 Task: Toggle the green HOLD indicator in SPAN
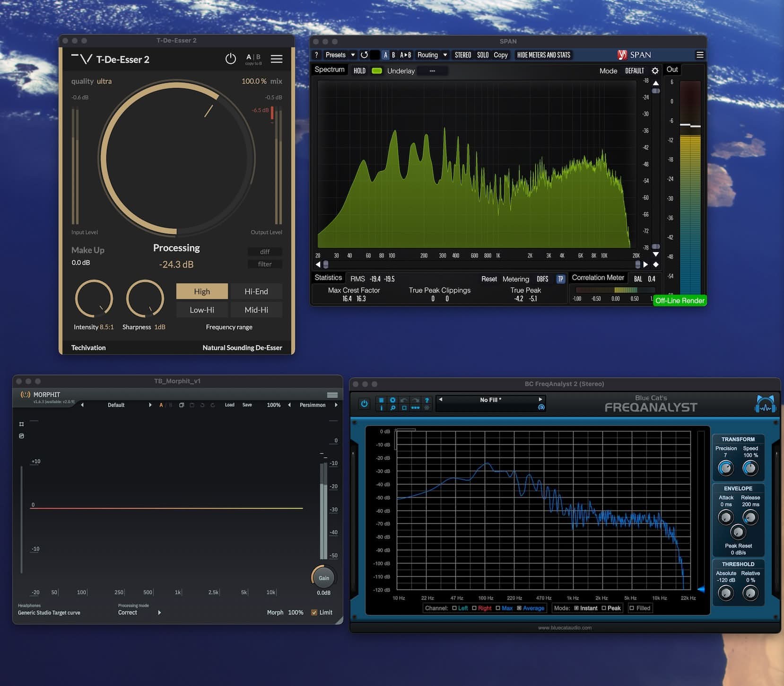pyautogui.click(x=377, y=70)
